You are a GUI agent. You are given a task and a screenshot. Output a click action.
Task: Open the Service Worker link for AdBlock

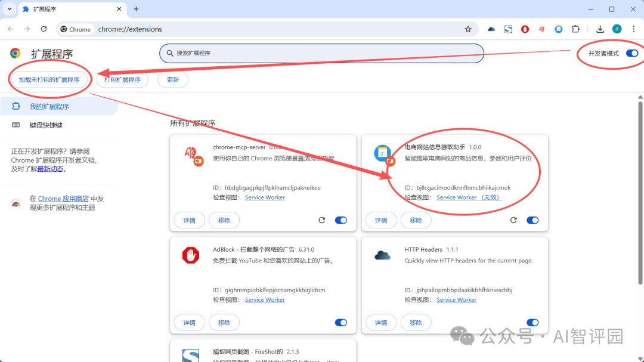[265, 299]
